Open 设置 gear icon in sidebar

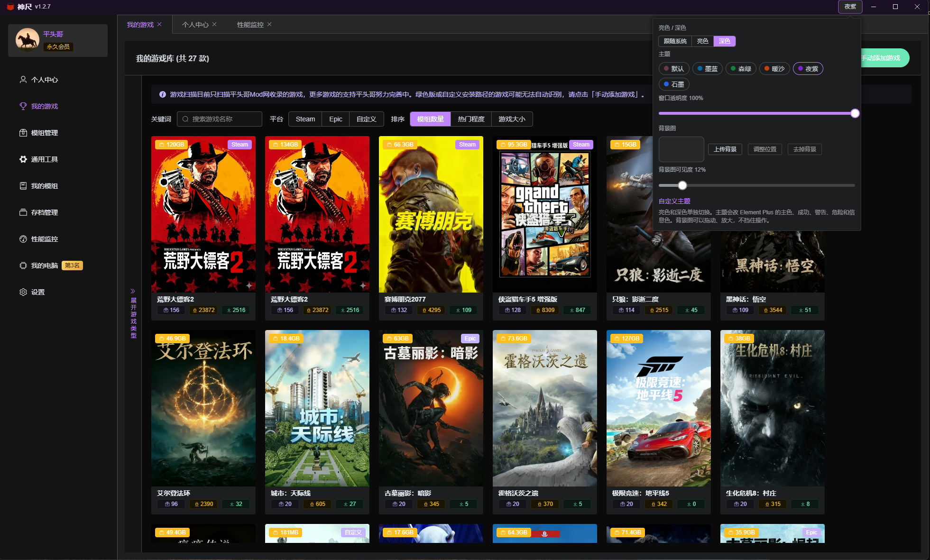pos(23,292)
